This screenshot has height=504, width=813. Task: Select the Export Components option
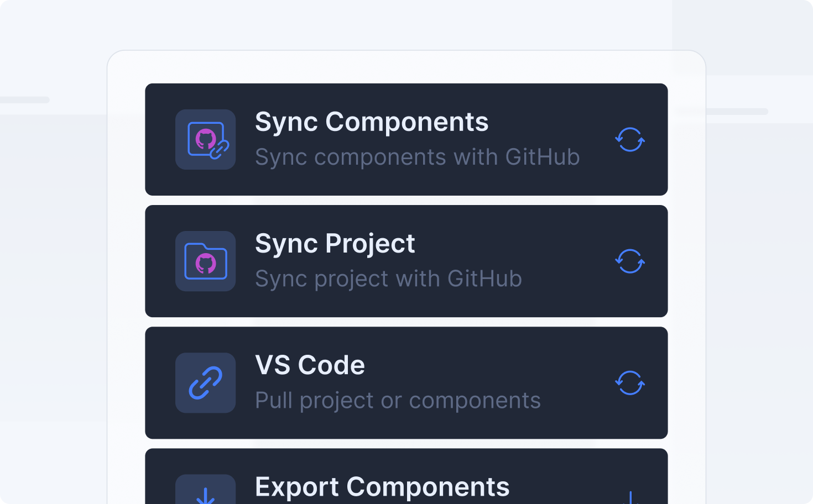pyautogui.click(x=406, y=486)
